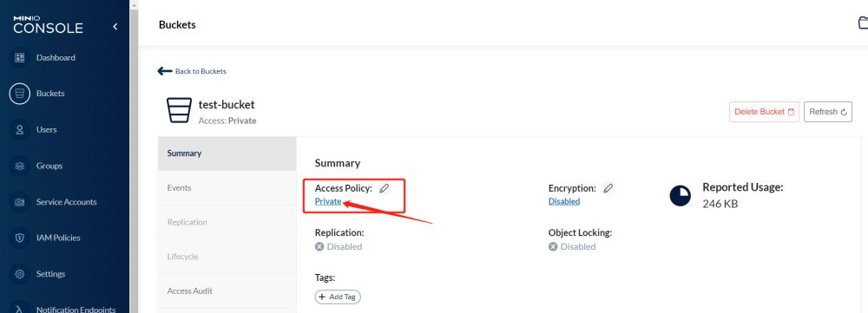Edit Access Policy with pencil icon
868x313 pixels.
click(x=385, y=188)
